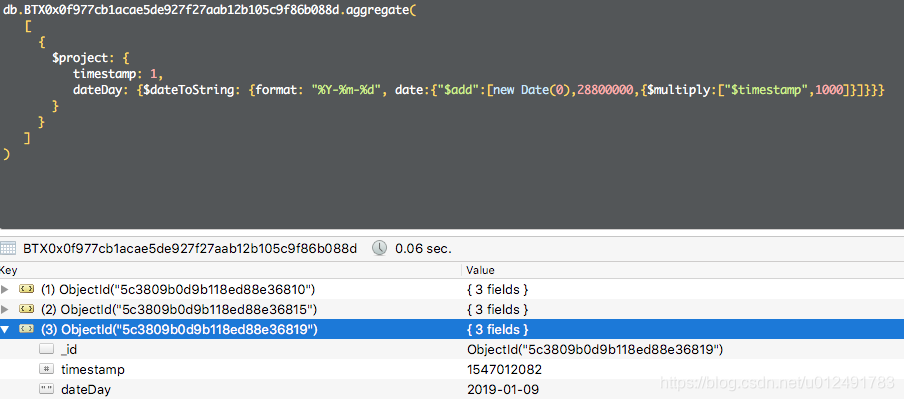904x401 pixels.
Task: Select the timestamp field row
Action: (x=452, y=369)
